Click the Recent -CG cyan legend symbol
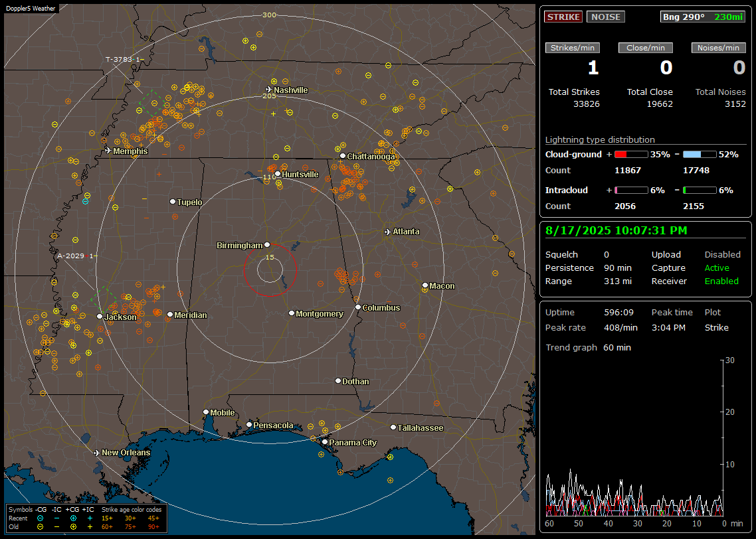The width and height of the screenshot is (756, 539). (40, 518)
